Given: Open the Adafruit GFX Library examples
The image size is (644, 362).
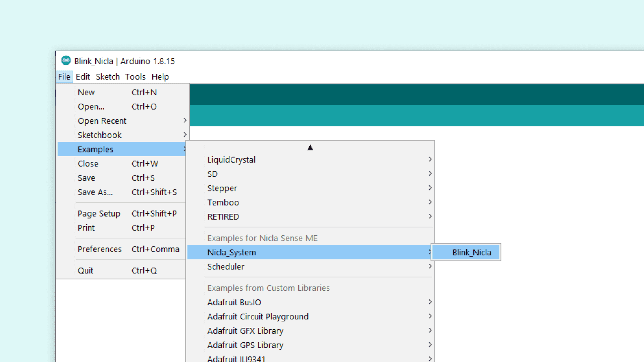Looking at the screenshot, I should 245,331.
